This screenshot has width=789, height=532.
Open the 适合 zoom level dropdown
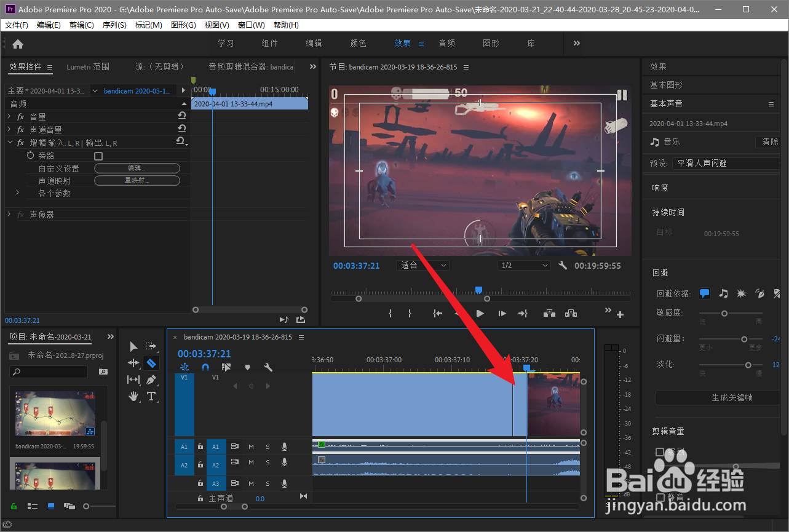[x=424, y=266]
